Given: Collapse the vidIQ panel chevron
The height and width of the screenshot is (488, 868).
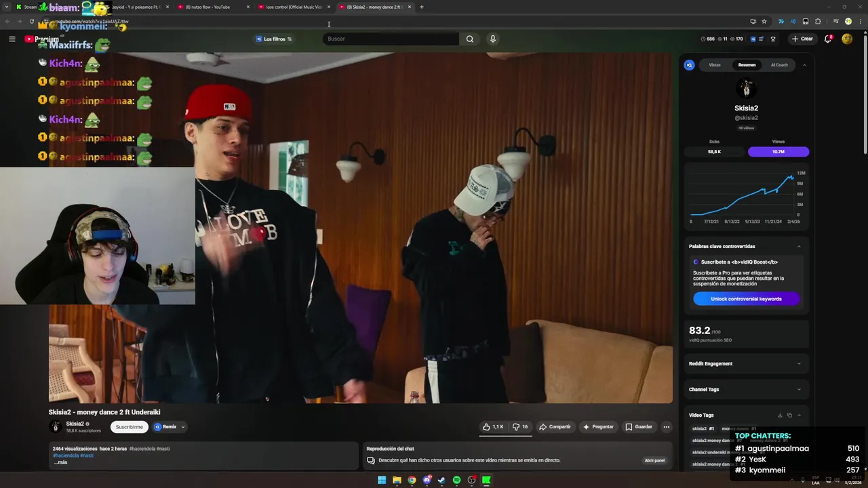Looking at the screenshot, I should pos(804,65).
